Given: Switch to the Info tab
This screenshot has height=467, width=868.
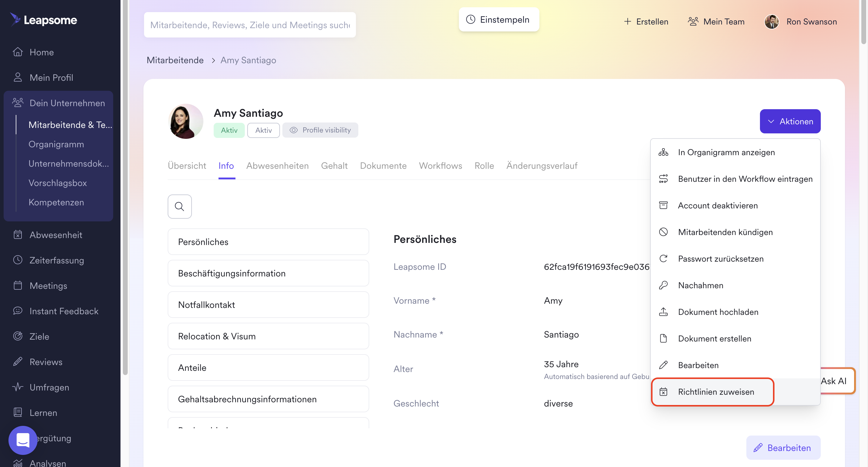Looking at the screenshot, I should (x=226, y=166).
